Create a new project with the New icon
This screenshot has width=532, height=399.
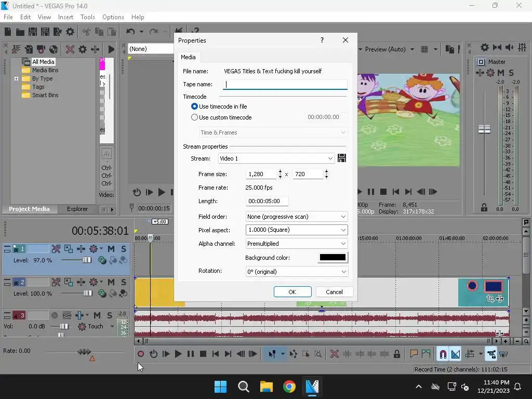tap(8, 32)
